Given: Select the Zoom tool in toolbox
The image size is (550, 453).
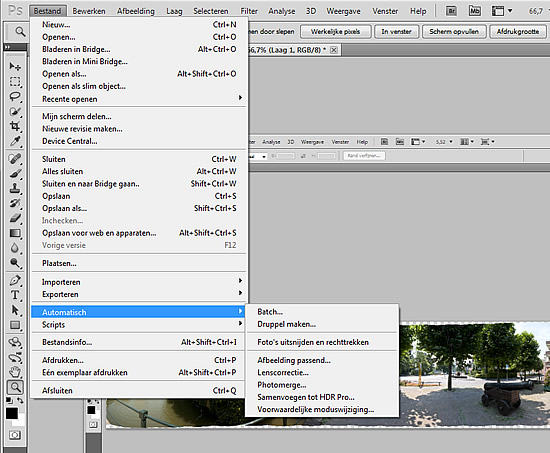Looking at the screenshot, I should point(15,387).
